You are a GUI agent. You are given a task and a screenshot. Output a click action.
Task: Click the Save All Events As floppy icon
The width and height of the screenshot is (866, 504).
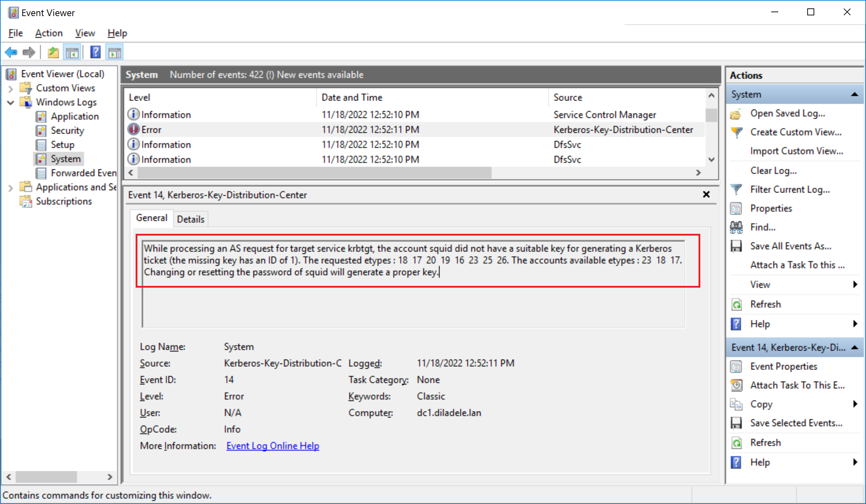point(736,246)
